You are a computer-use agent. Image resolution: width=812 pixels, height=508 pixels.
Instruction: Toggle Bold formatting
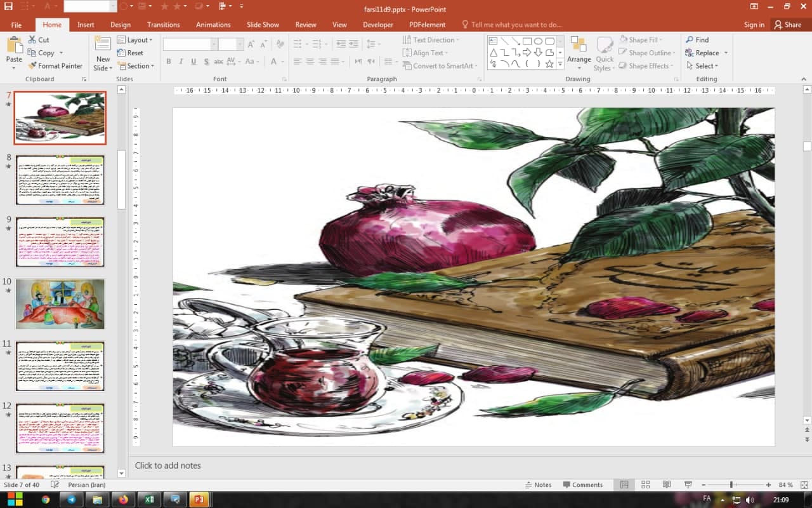click(169, 62)
